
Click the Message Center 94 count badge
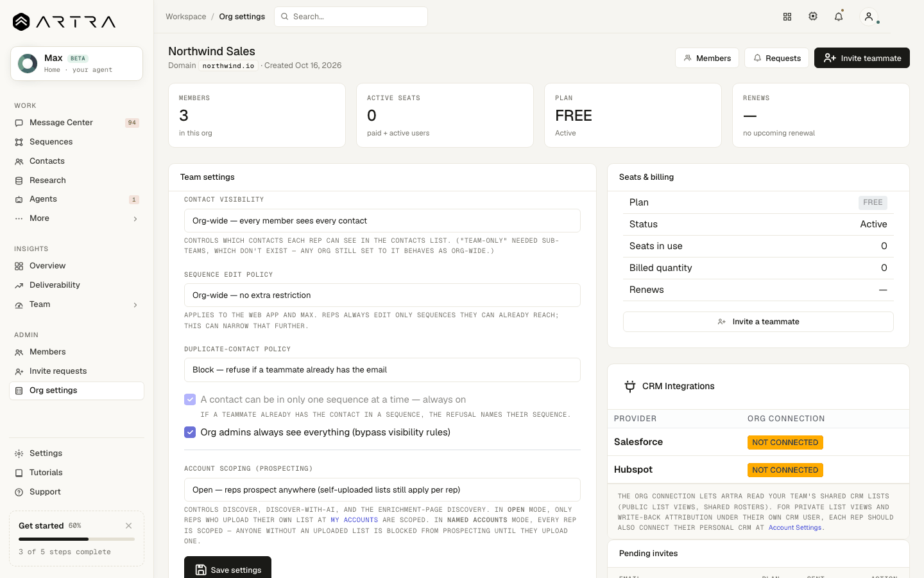(x=132, y=123)
